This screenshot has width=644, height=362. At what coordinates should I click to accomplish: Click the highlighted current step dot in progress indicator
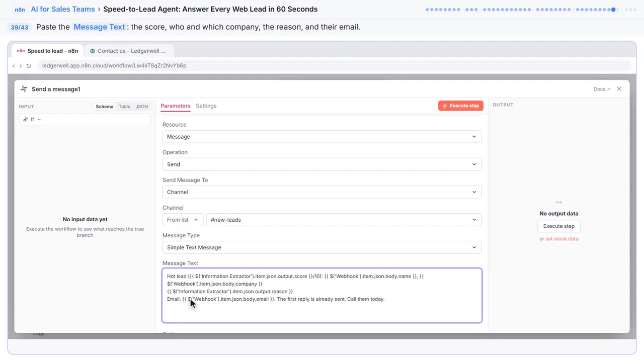[x=613, y=10]
